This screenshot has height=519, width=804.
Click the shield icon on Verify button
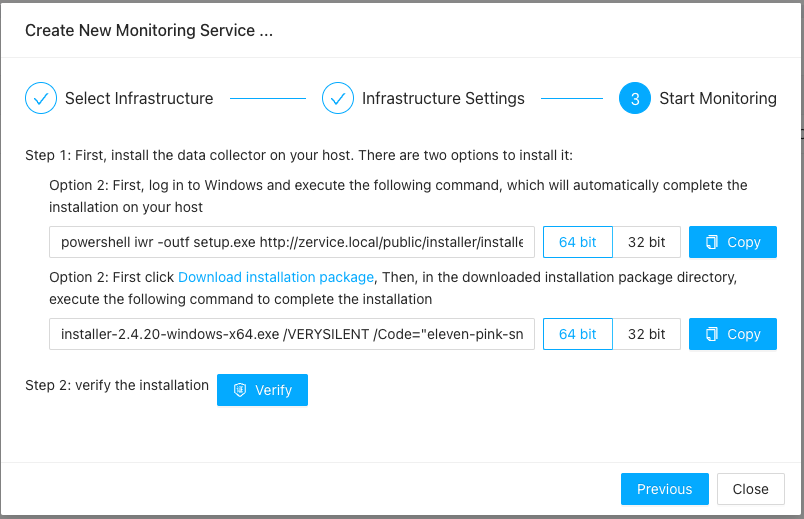click(240, 390)
